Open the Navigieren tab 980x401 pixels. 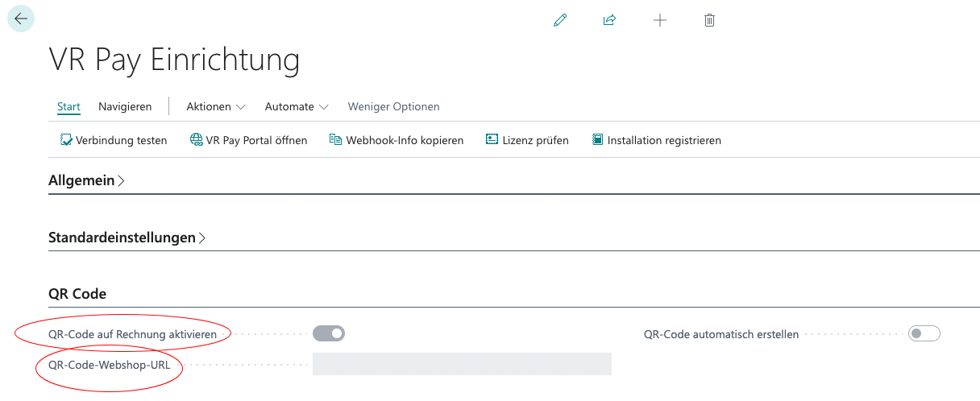[125, 106]
